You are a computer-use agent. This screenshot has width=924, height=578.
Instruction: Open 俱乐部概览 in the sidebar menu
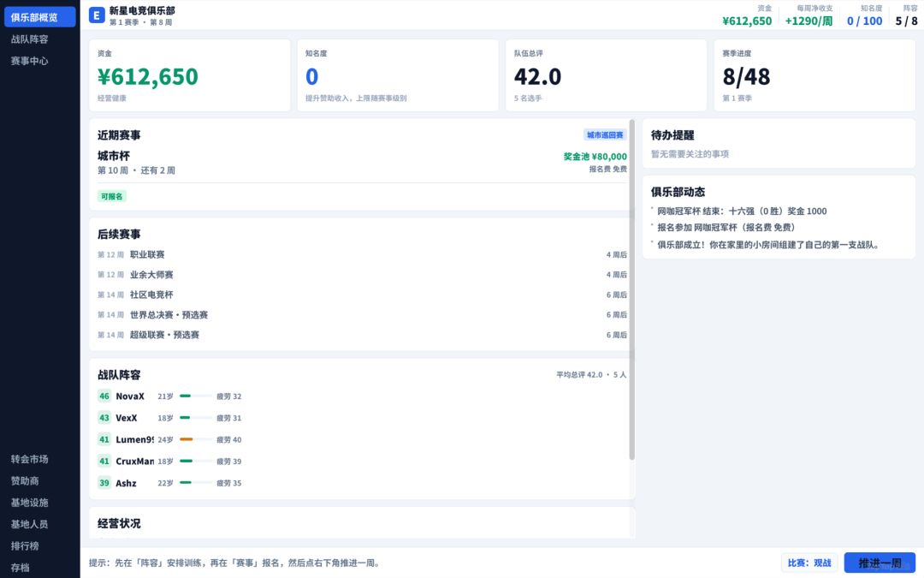pos(40,17)
